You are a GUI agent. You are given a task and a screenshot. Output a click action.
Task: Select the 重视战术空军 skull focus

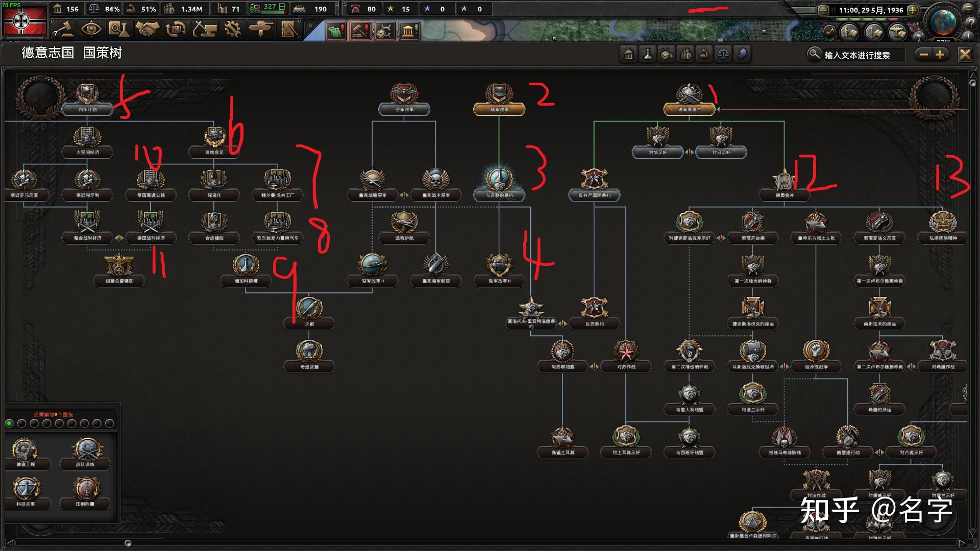click(x=436, y=185)
